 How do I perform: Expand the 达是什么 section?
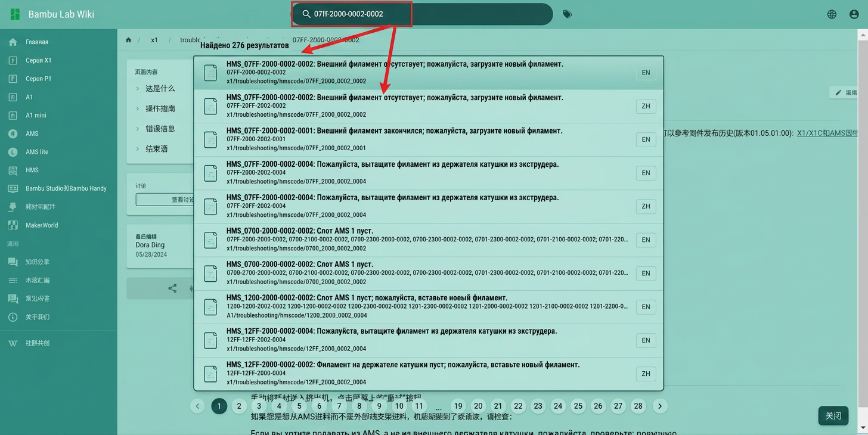160,88
